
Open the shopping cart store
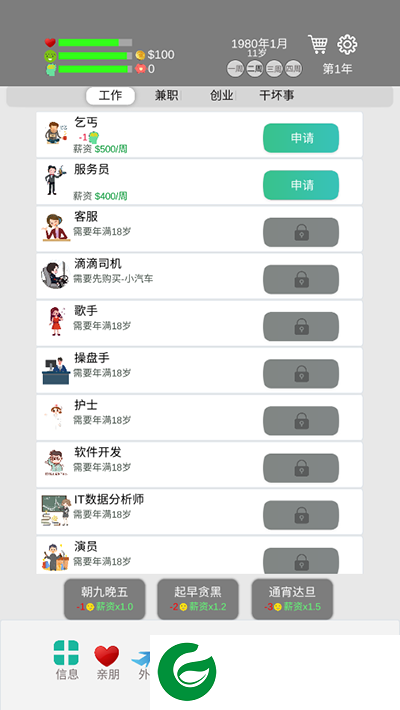click(318, 44)
